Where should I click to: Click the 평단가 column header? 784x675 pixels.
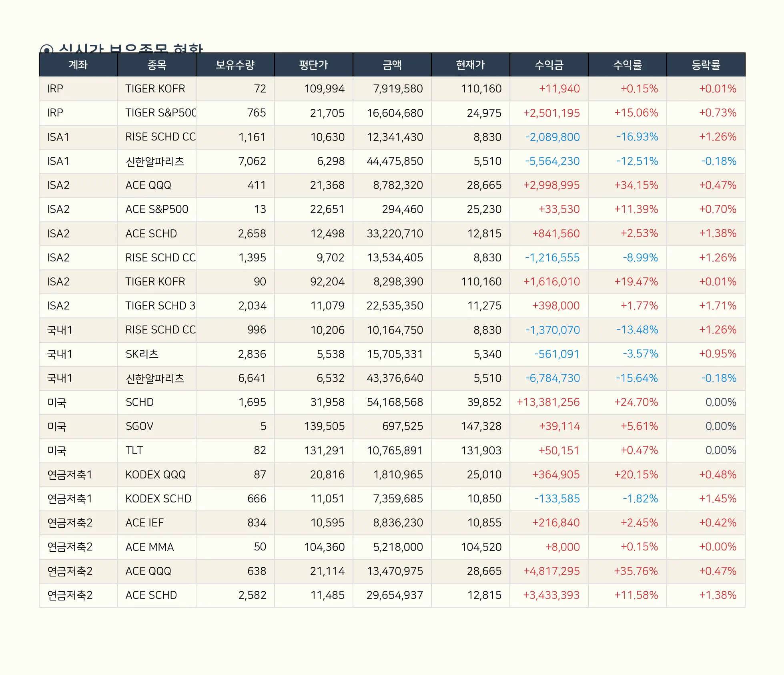[x=313, y=65]
